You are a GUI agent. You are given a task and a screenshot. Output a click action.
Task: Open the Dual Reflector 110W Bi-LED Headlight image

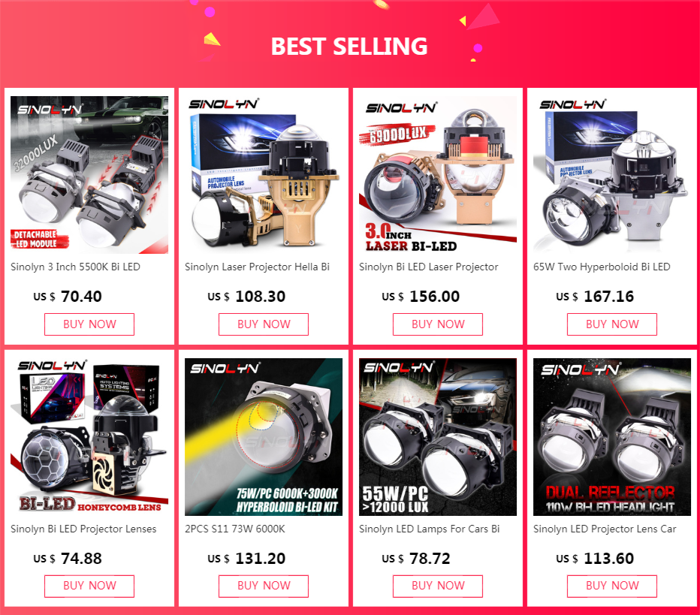coord(612,437)
